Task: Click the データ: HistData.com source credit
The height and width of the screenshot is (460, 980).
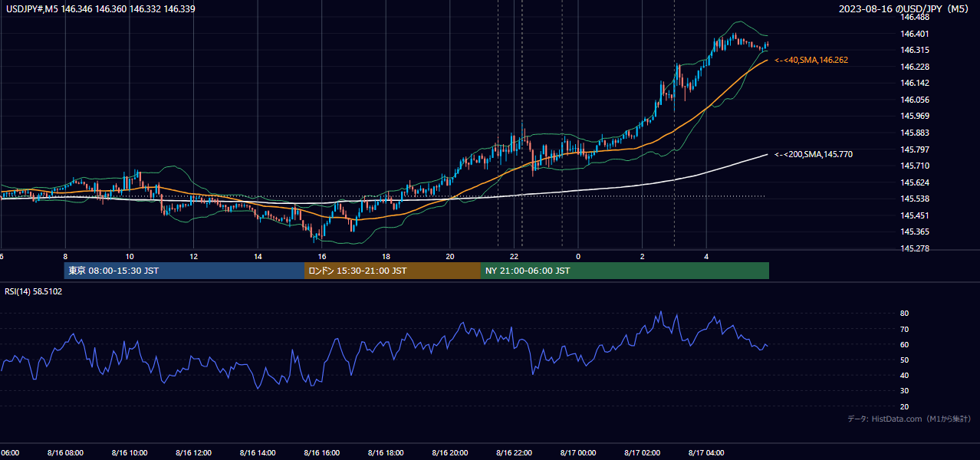Action: (x=909, y=419)
